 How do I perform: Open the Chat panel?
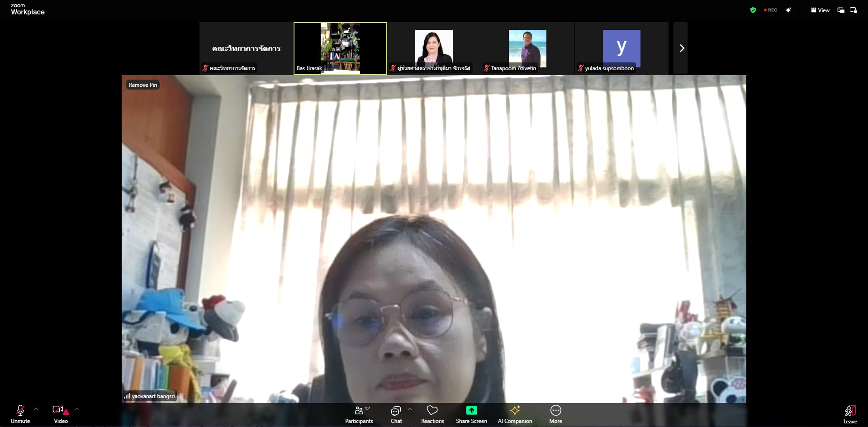tap(396, 414)
